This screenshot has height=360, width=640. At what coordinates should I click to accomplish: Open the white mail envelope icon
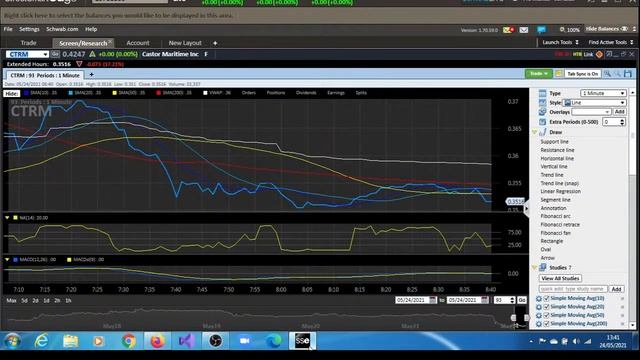pyautogui.click(x=524, y=30)
